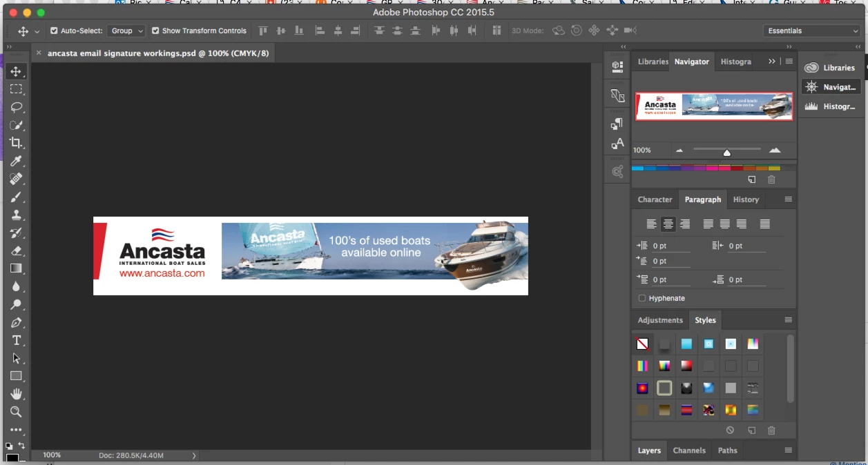
Task: Select the Gradient tool
Action: coord(16,269)
